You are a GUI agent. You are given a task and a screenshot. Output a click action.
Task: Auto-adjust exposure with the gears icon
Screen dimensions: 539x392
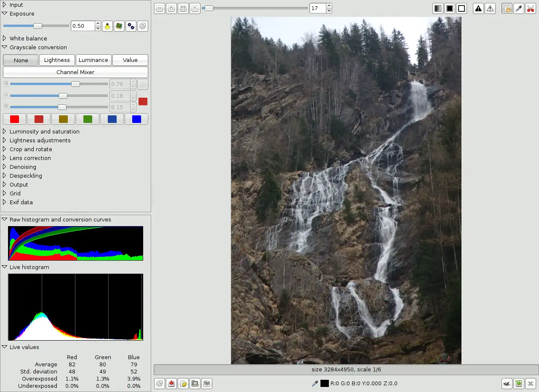click(131, 26)
